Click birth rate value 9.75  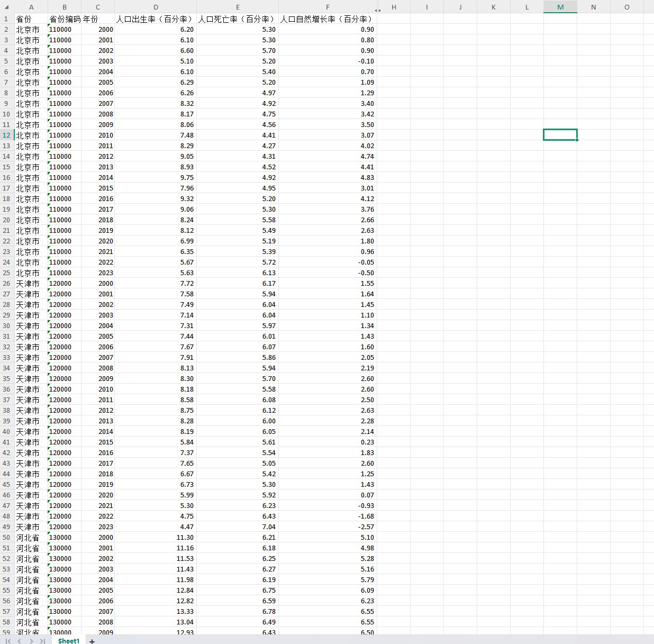pyautogui.click(x=156, y=177)
